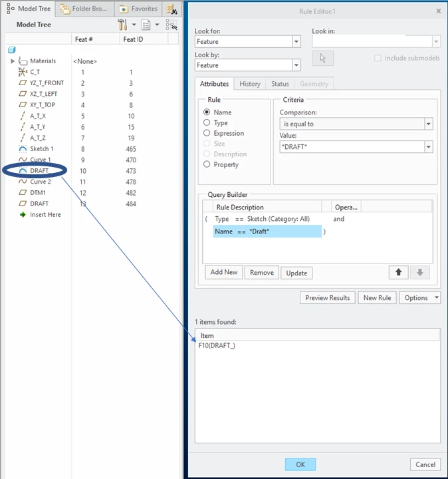Open the settings hammer dropdown arrow
The height and width of the screenshot is (479, 448).
click(134, 25)
